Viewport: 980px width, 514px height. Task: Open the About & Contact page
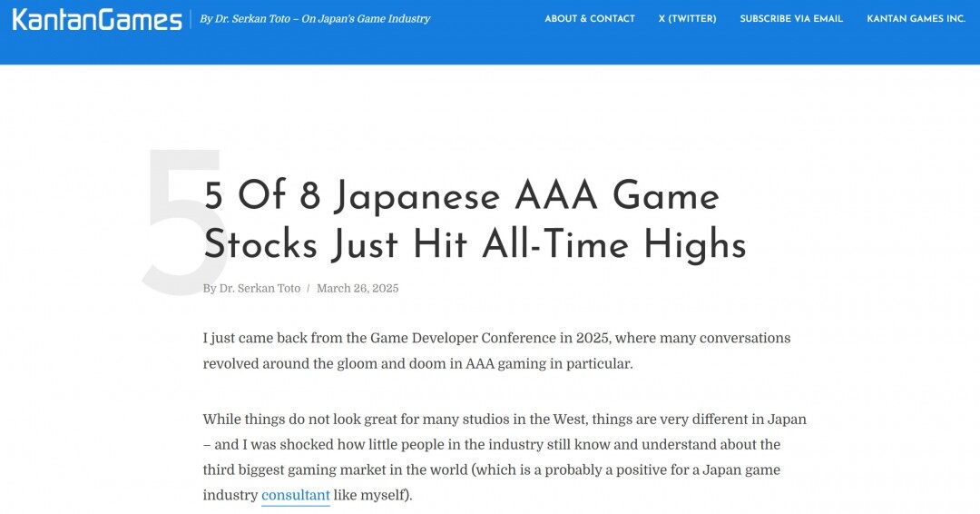point(590,19)
